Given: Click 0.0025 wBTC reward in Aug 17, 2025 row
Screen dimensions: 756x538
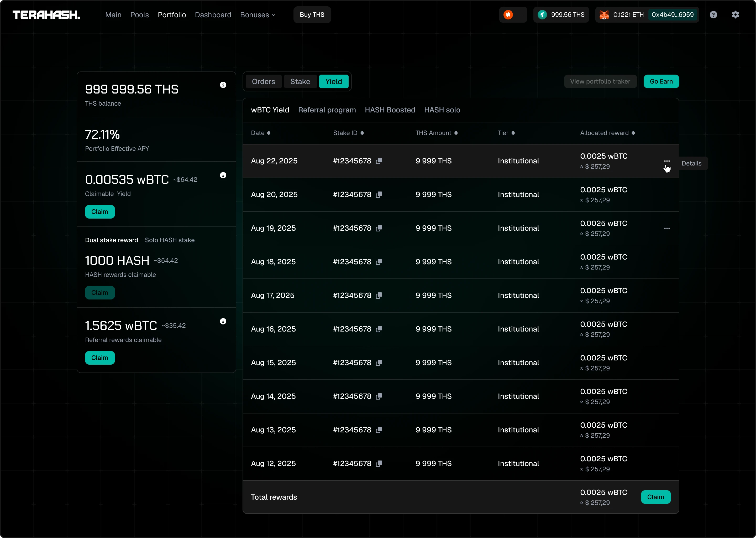Looking at the screenshot, I should pos(604,291).
